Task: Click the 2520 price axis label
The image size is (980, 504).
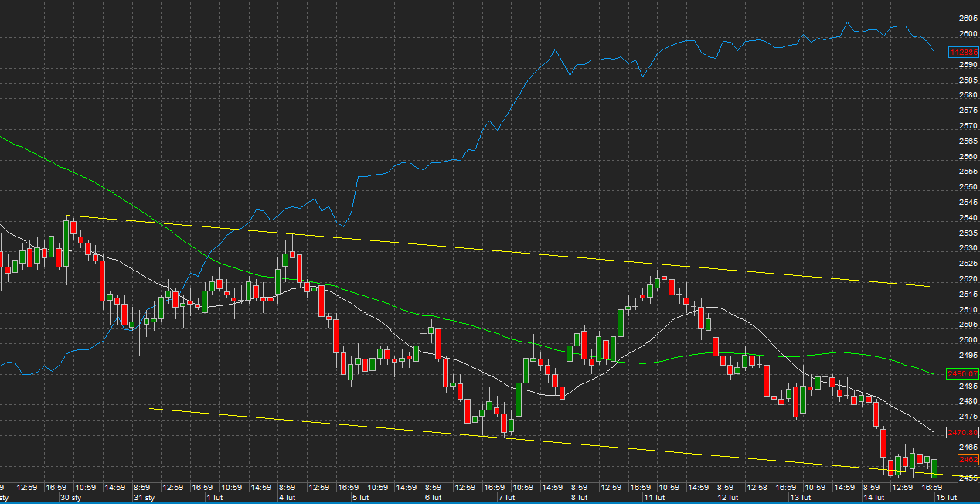Action: [x=968, y=279]
